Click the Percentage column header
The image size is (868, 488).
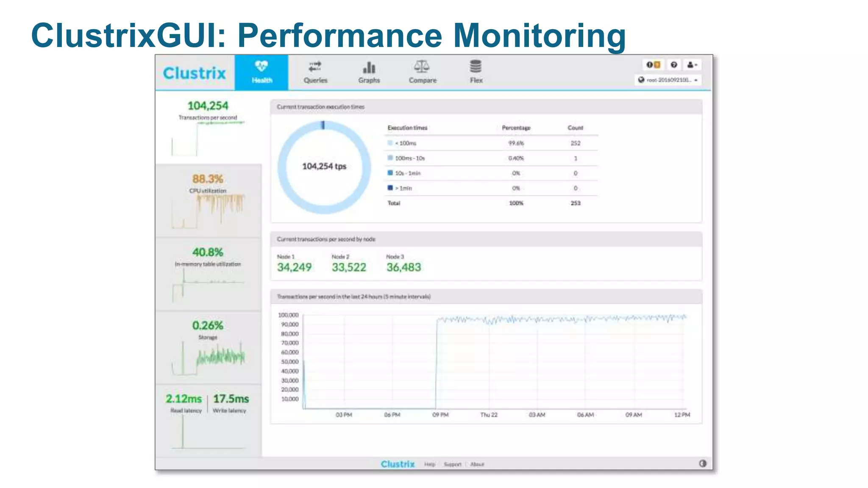pos(516,128)
